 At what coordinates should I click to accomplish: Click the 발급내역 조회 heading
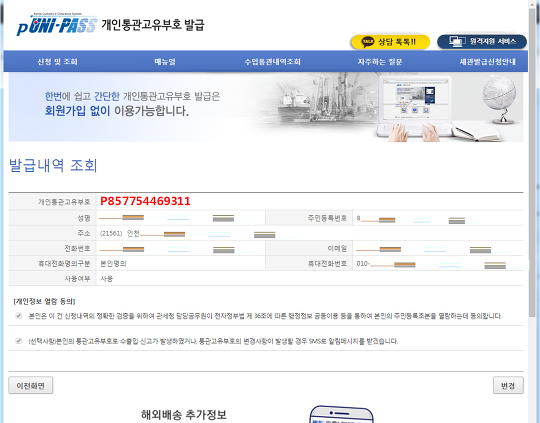point(53,165)
